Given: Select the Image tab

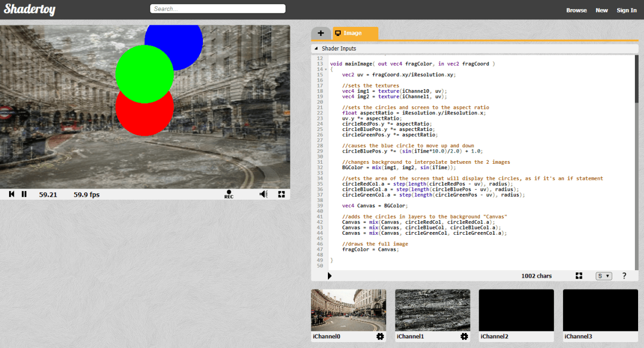Looking at the screenshot, I should [355, 33].
